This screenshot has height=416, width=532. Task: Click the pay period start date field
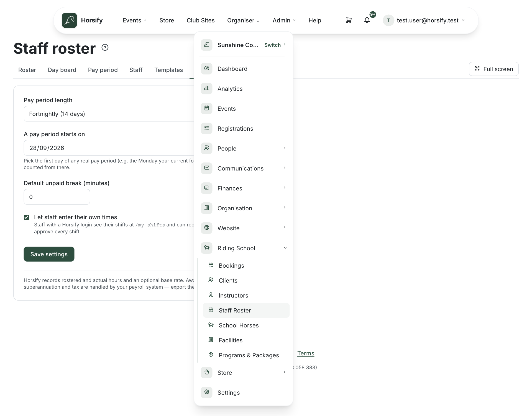109,148
